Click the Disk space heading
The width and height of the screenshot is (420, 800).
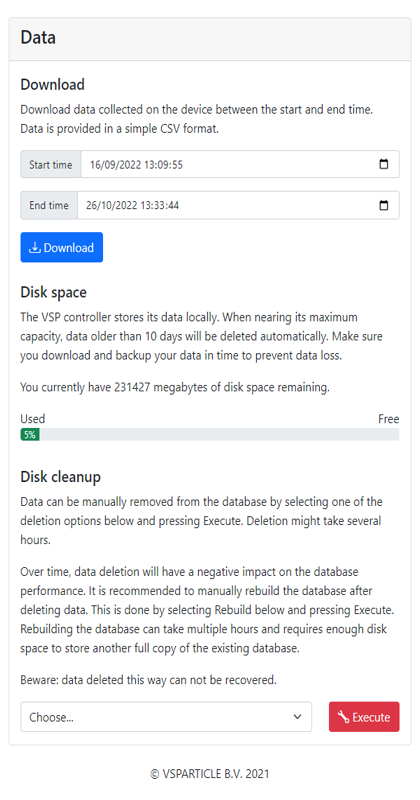pyautogui.click(x=54, y=292)
